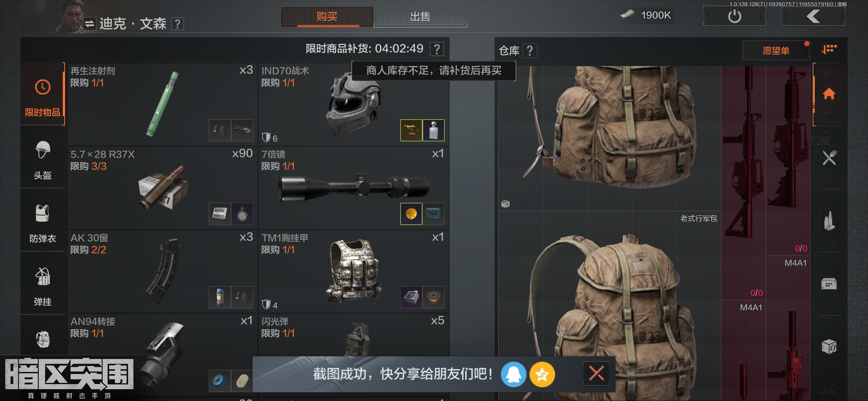Share screenshot via QQ icon
This screenshot has width=868, height=401.
(x=513, y=374)
